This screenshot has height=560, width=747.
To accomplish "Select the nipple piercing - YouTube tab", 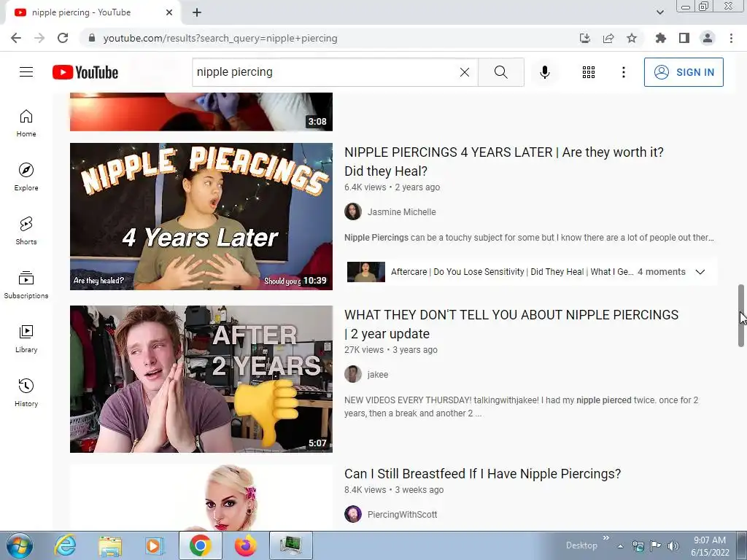I will [93, 12].
